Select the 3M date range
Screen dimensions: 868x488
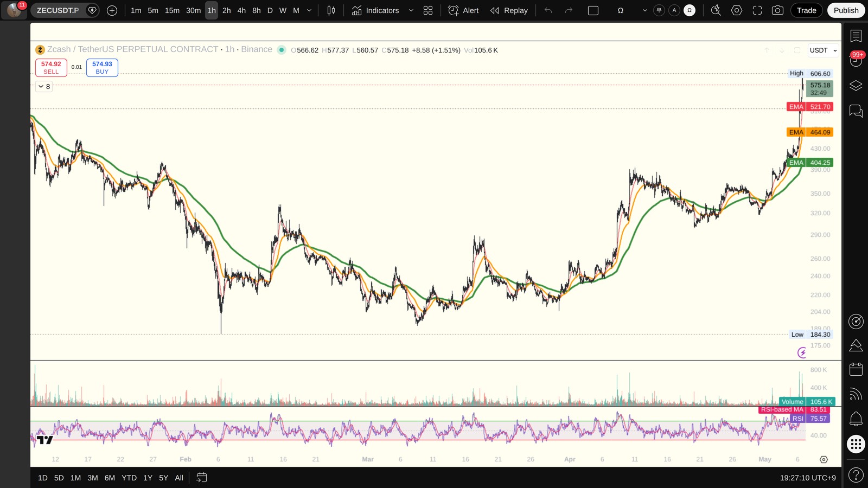pos(93,478)
